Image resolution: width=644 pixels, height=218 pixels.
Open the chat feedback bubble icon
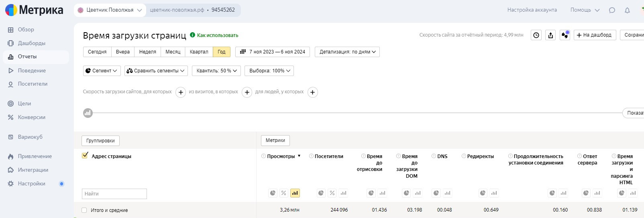click(x=612, y=10)
